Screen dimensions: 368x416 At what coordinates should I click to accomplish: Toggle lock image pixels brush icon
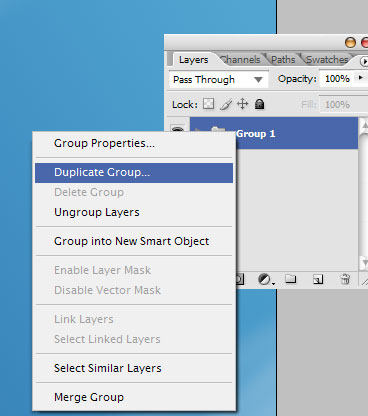coord(226,104)
